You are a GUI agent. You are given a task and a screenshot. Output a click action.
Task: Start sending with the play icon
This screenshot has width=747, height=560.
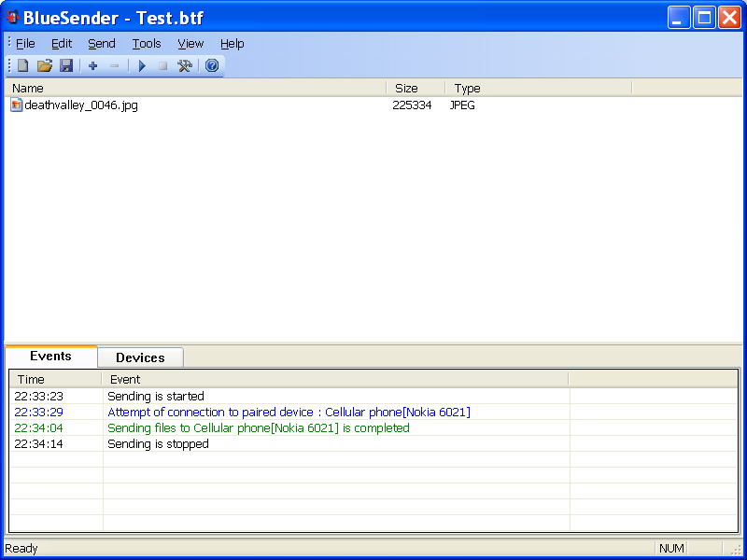click(142, 65)
